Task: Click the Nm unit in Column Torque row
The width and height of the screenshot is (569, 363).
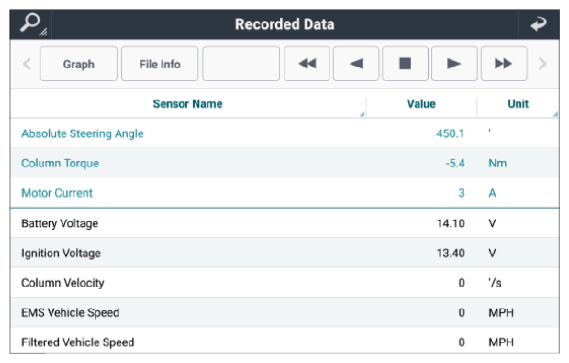Action: pyautogui.click(x=498, y=163)
